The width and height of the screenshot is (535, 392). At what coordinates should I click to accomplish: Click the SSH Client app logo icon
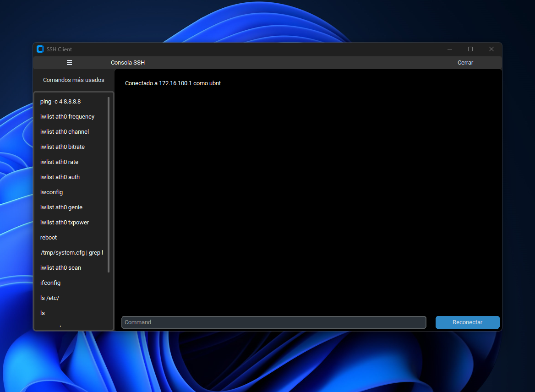40,49
